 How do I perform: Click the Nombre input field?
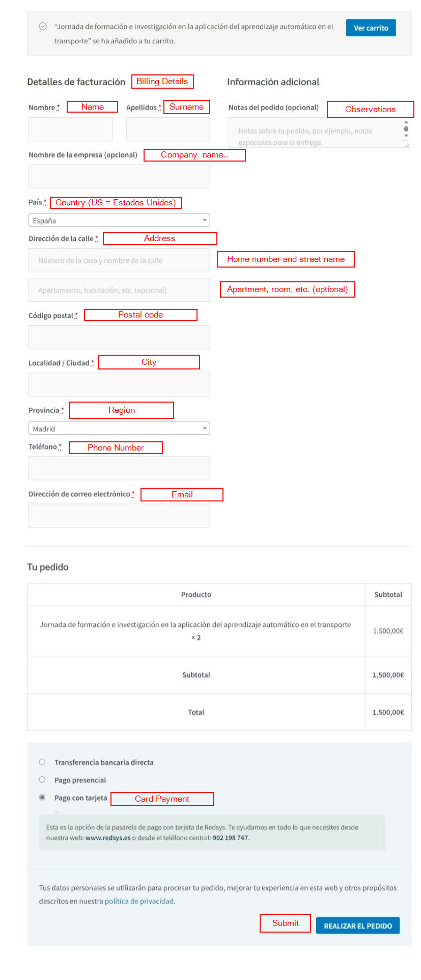tap(70, 129)
